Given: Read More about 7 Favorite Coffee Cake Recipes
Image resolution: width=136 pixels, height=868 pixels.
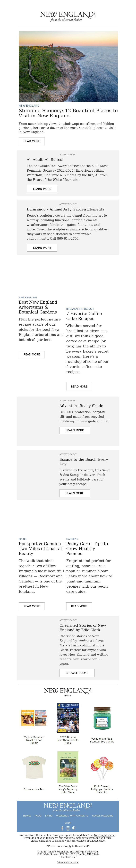Looking at the screenshot, I should pos(79,386).
